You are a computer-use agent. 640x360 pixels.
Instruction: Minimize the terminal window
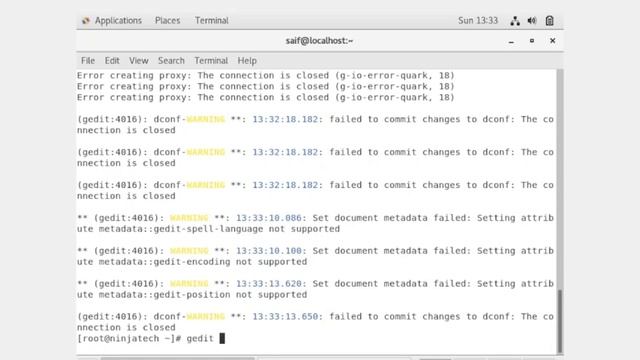click(511, 41)
